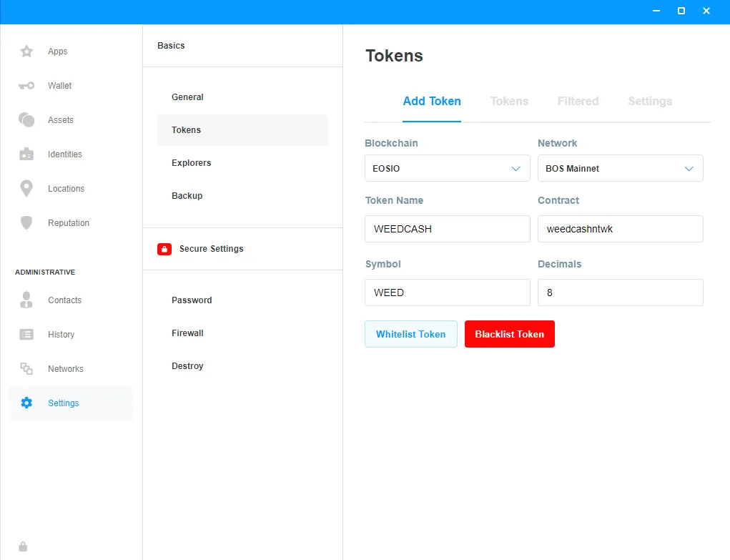
Task: Click the Tokens page heading
Action: tap(394, 56)
